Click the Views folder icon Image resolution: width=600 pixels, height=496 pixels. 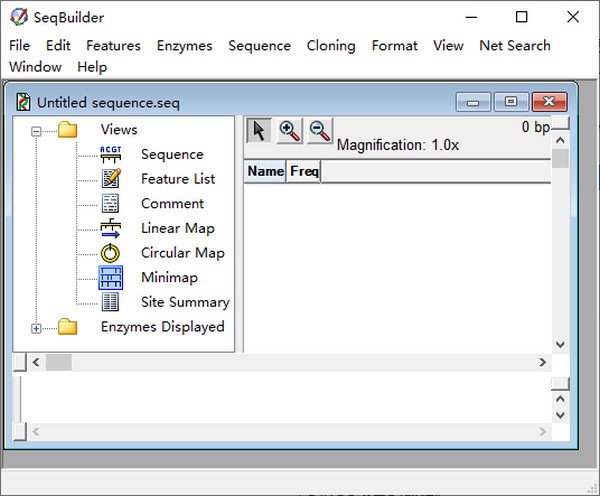tap(68, 130)
